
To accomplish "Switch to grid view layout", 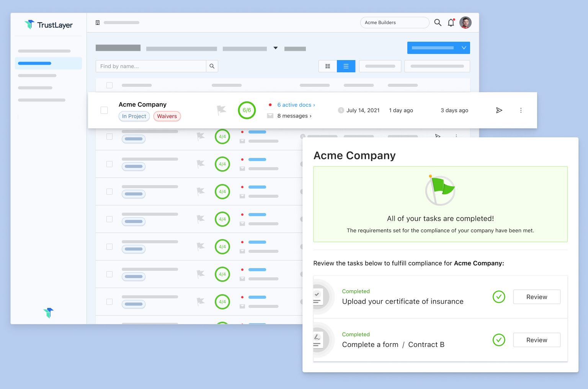I will [328, 66].
